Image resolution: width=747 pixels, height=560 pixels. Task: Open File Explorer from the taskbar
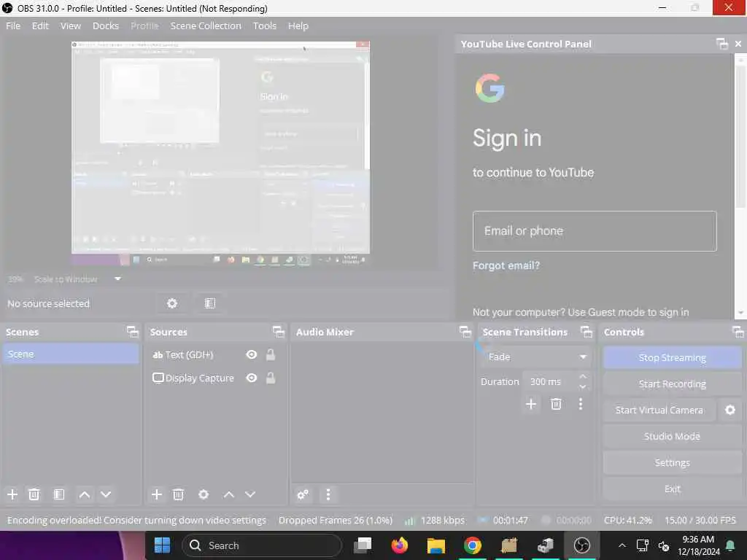(436, 545)
